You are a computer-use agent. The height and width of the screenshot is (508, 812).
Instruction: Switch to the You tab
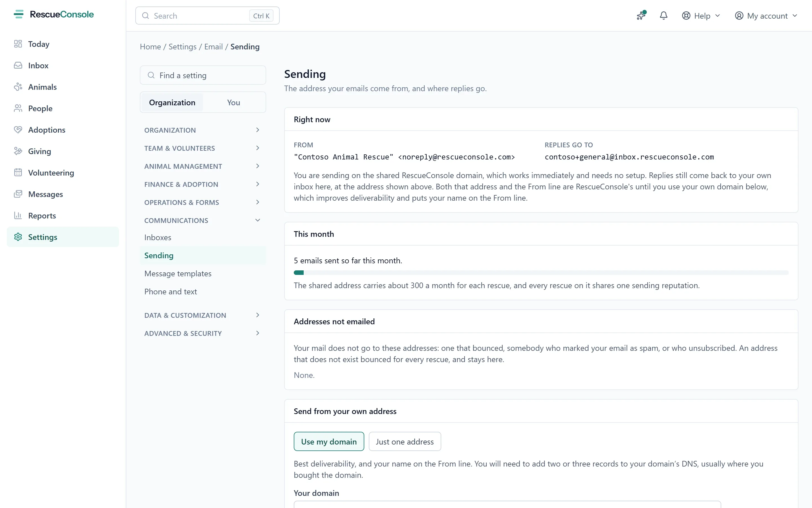(233, 102)
